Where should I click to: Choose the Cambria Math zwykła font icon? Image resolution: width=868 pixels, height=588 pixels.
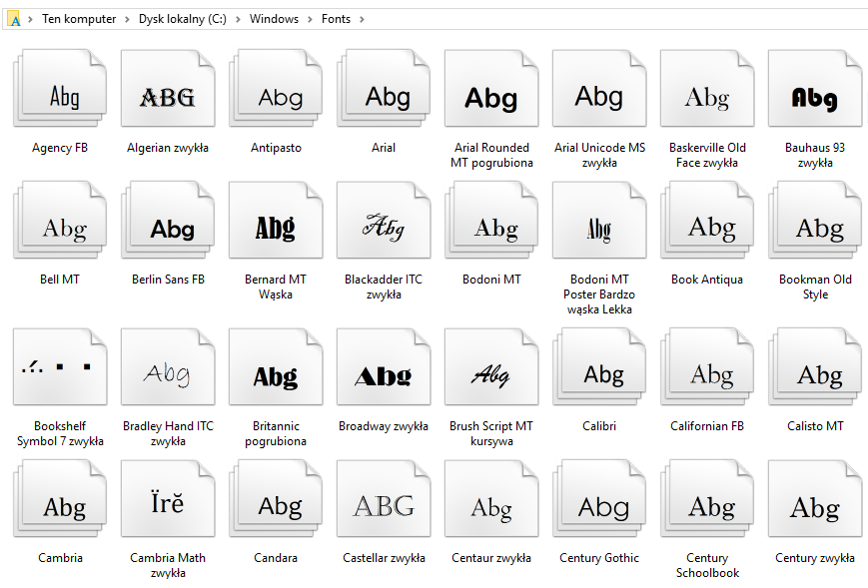pyautogui.click(x=168, y=498)
